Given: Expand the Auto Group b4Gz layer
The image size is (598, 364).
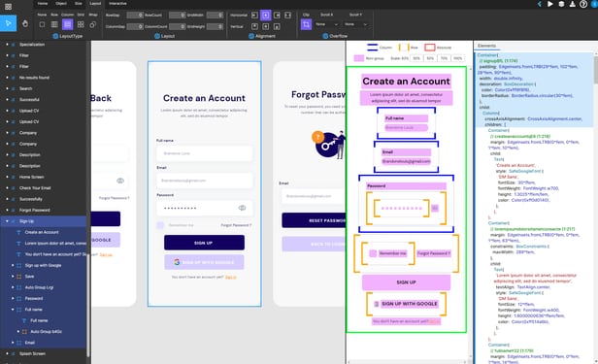Looking at the screenshot, I should 17,332.
